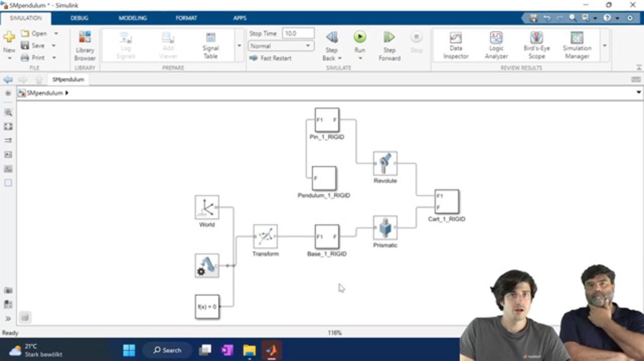The height and width of the screenshot is (361, 644).
Task: Launch the Logic Analyzer
Action: [x=496, y=45]
